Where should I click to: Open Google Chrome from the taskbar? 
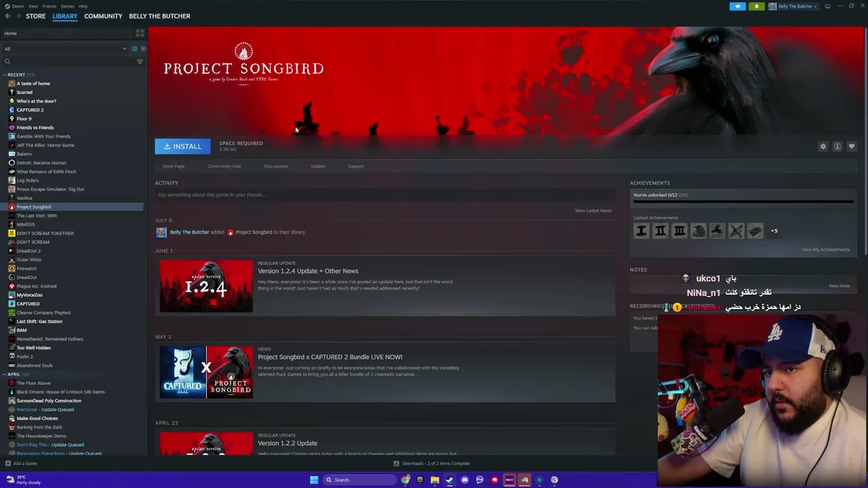[x=406, y=480]
